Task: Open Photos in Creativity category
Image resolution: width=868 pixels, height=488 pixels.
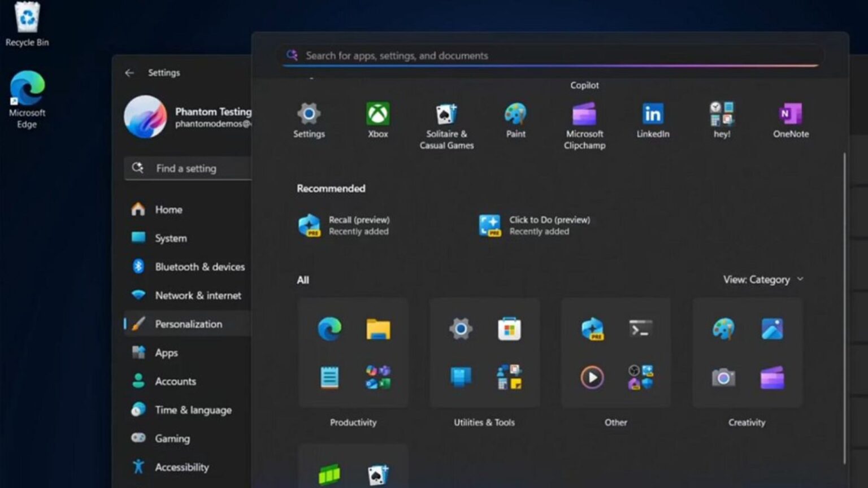Action: pos(772,329)
